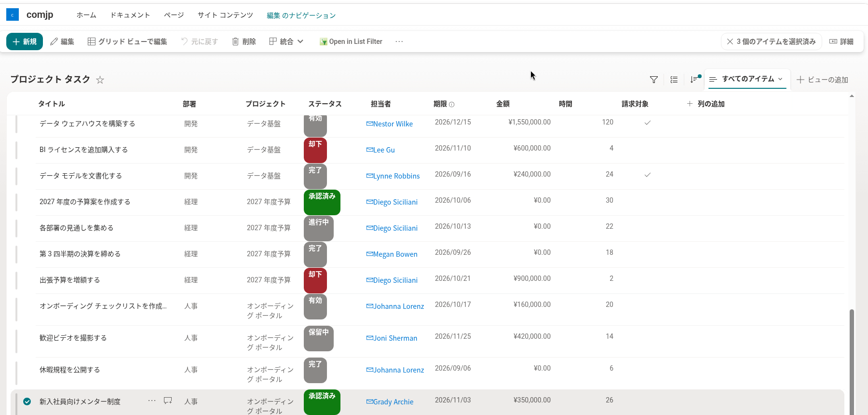Click mail icon beside Nestor Wilke
Image resolution: width=868 pixels, height=415 pixels.
(x=369, y=124)
